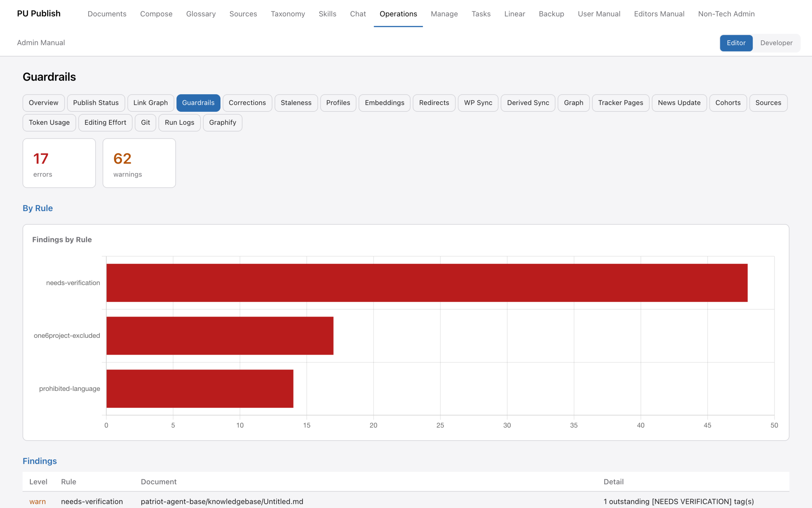Open the Documents nav item

click(x=107, y=14)
